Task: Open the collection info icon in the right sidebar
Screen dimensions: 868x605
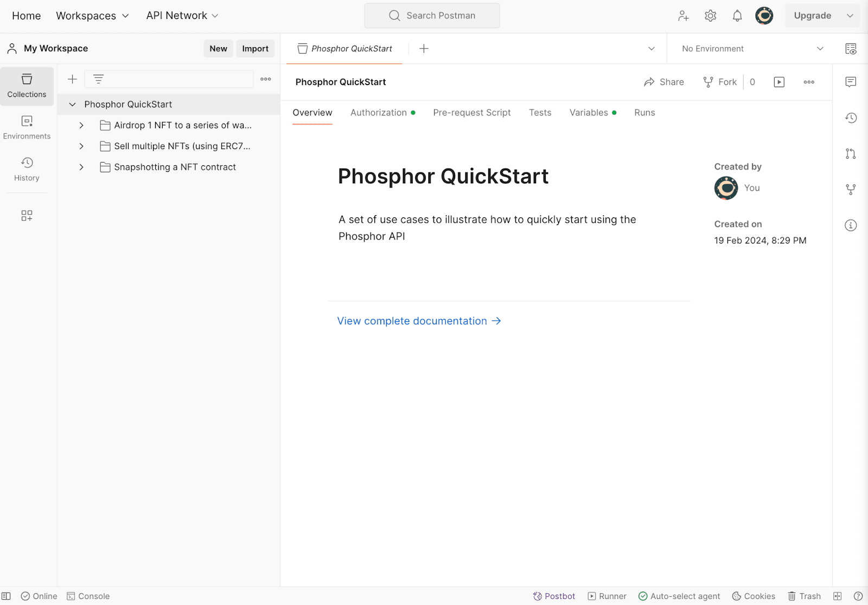Action: pos(851,225)
